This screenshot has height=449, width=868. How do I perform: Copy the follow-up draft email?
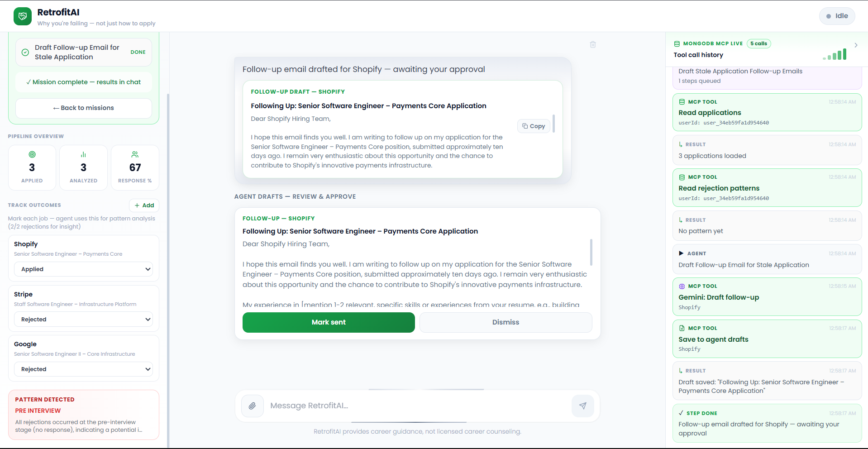(534, 126)
